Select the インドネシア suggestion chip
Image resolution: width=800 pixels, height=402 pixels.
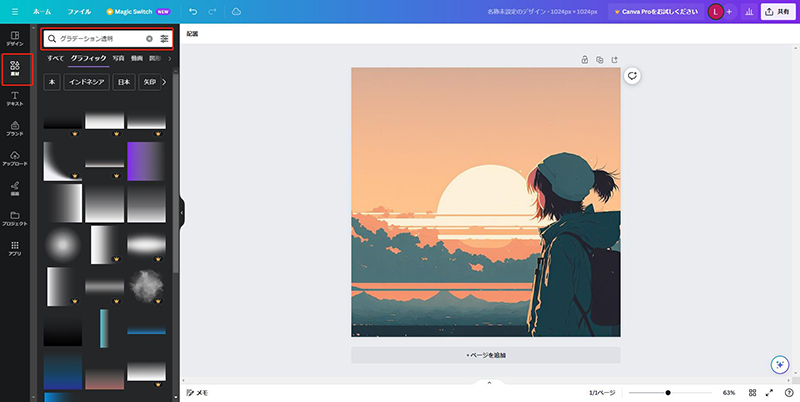point(86,82)
